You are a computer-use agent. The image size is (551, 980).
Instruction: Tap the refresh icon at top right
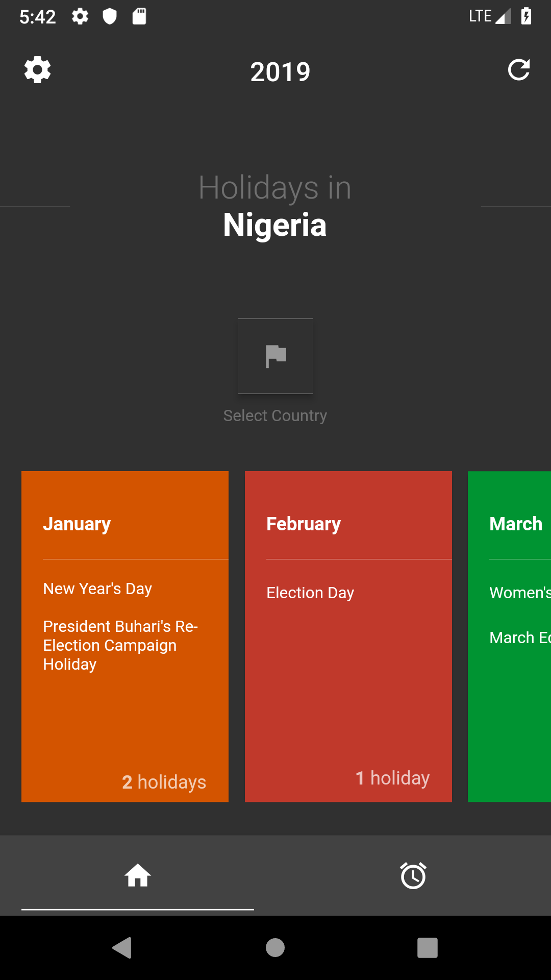point(519,70)
